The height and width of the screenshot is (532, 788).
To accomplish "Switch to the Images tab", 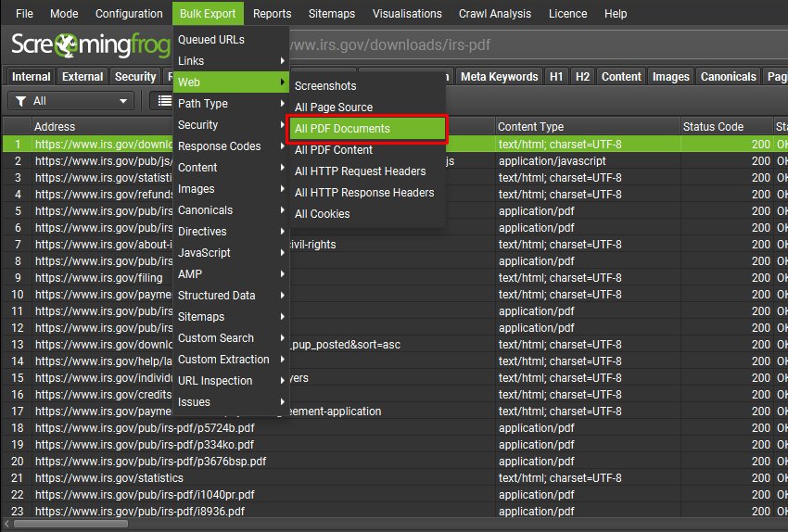I will pyautogui.click(x=671, y=76).
